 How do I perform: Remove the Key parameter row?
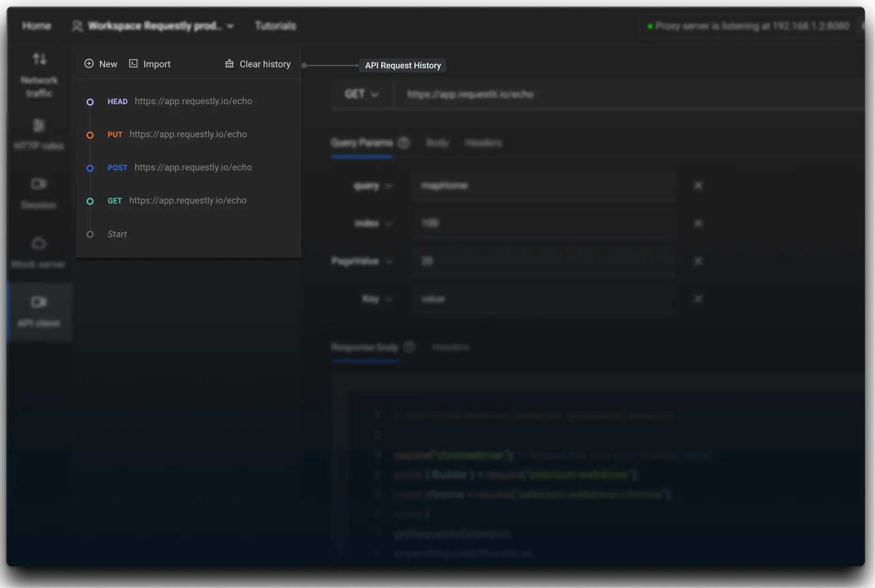pyautogui.click(x=698, y=299)
